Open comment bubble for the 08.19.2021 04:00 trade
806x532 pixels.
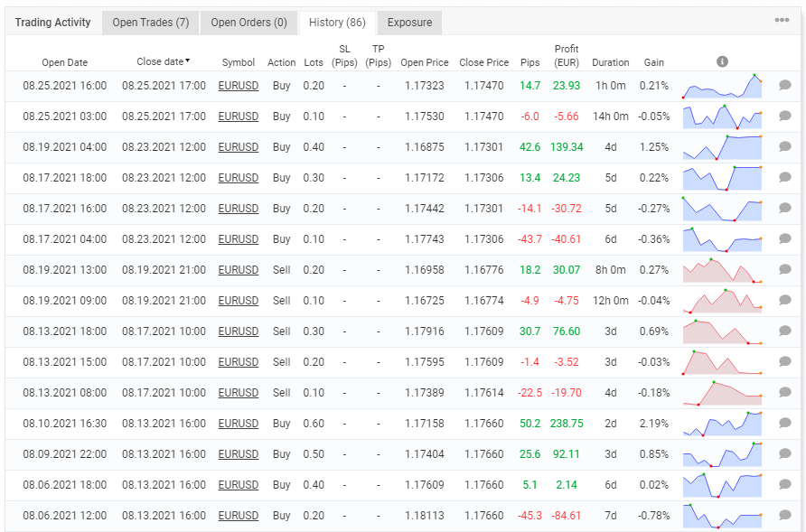click(784, 147)
